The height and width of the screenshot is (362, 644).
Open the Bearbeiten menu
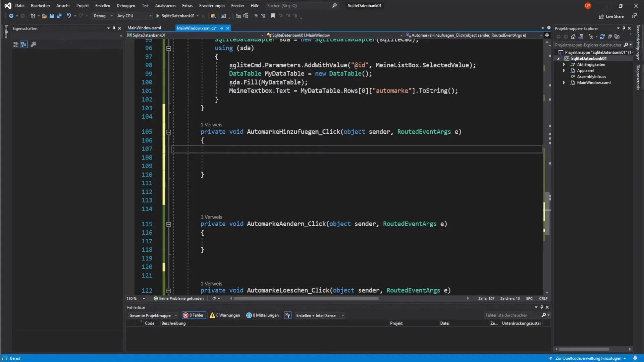(x=40, y=6)
